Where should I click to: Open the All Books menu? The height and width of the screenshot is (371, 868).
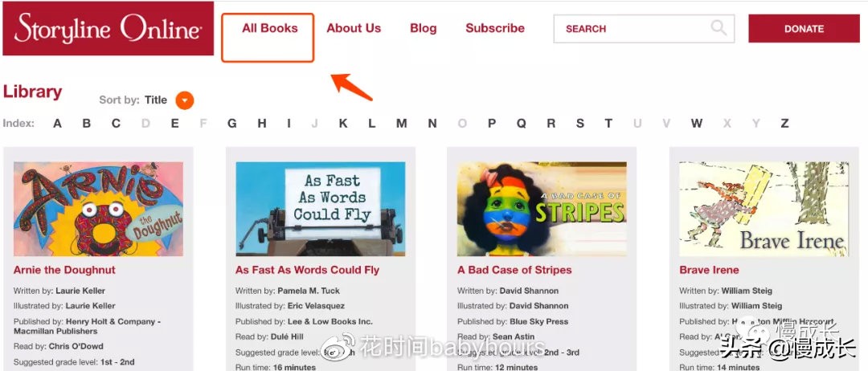click(x=269, y=28)
